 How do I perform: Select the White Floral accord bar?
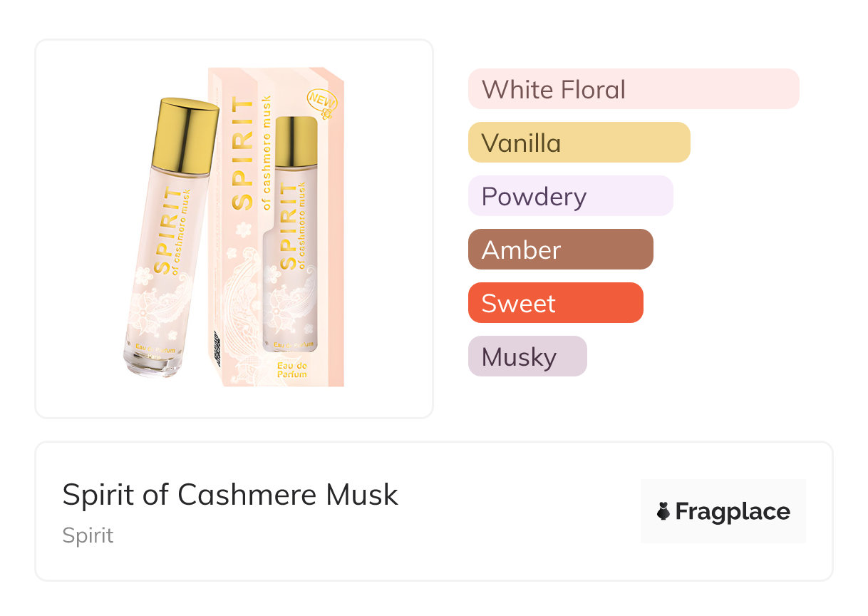[x=633, y=89]
